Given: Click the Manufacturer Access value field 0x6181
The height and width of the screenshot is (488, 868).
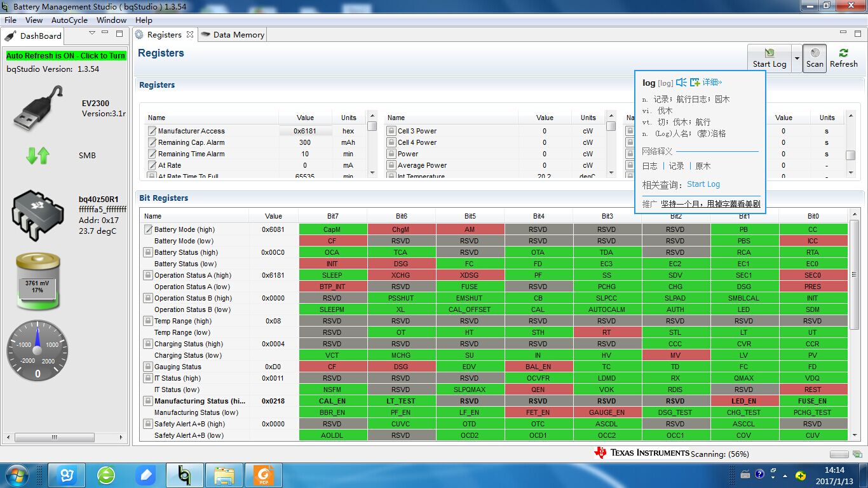Looking at the screenshot, I should point(306,131).
